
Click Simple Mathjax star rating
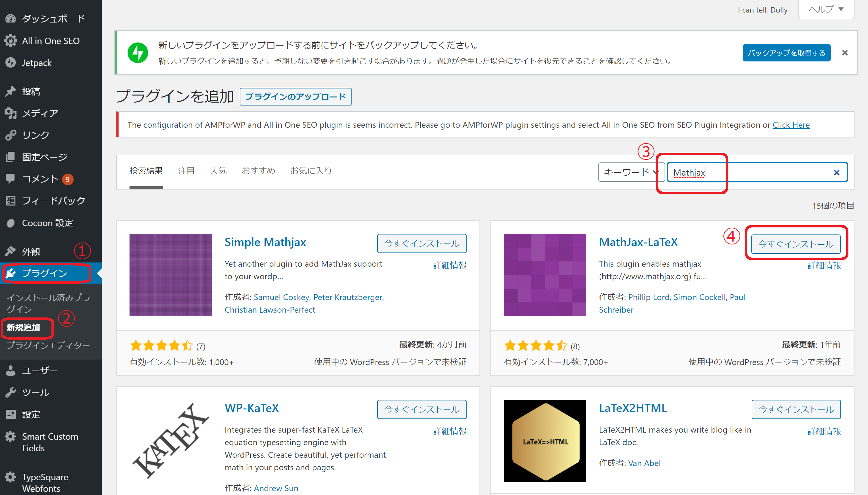click(161, 346)
